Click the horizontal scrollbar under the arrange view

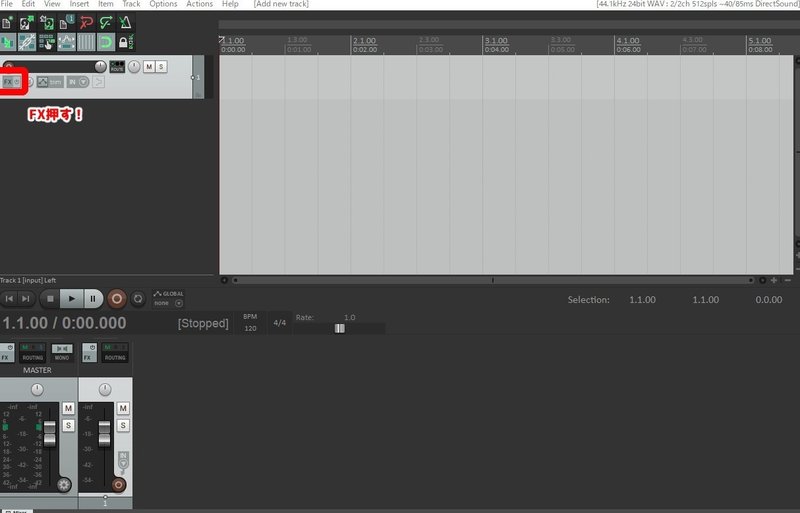pos(492,280)
